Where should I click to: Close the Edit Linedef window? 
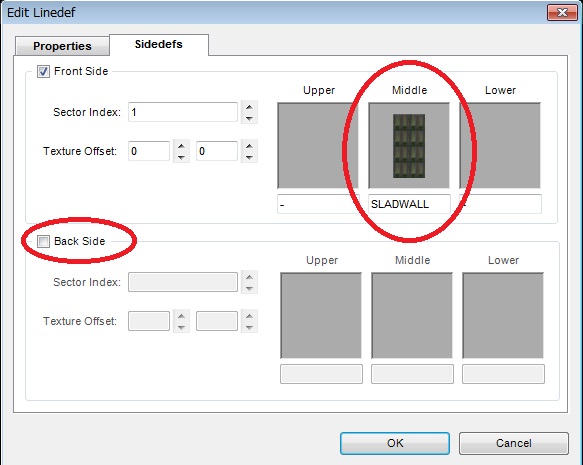point(562,12)
